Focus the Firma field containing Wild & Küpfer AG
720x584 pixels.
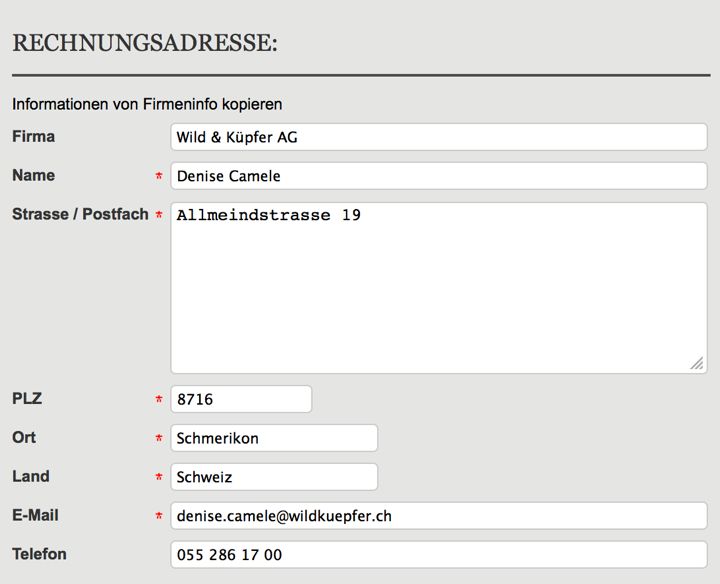[438, 137]
